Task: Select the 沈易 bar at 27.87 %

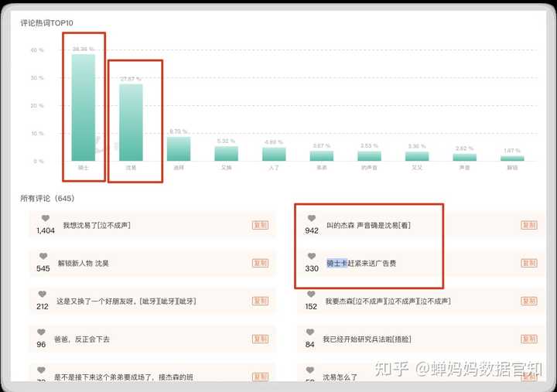Action: point(131,122)
